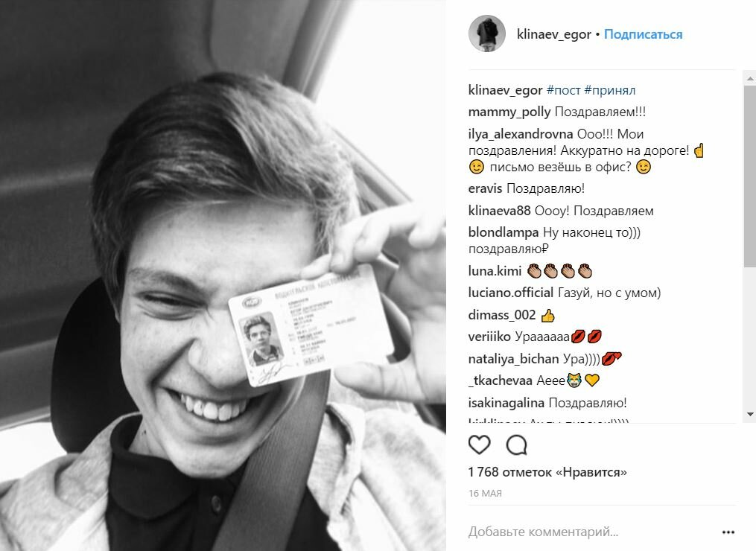Screen dimensions: 756x551
Task: Click the black-and-white selfie photo
Action: [x=223, y=275]
